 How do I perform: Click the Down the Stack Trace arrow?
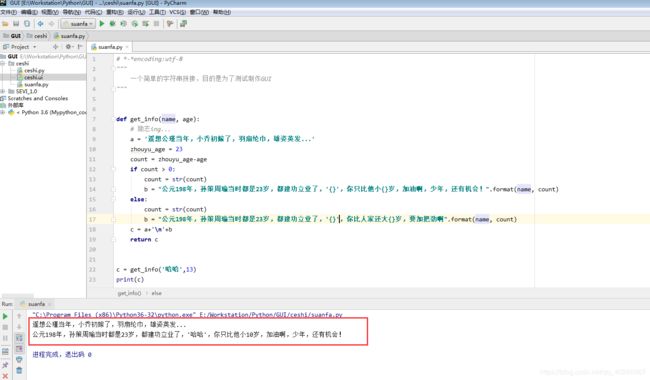pyautogui.click(x=19, y=327)
